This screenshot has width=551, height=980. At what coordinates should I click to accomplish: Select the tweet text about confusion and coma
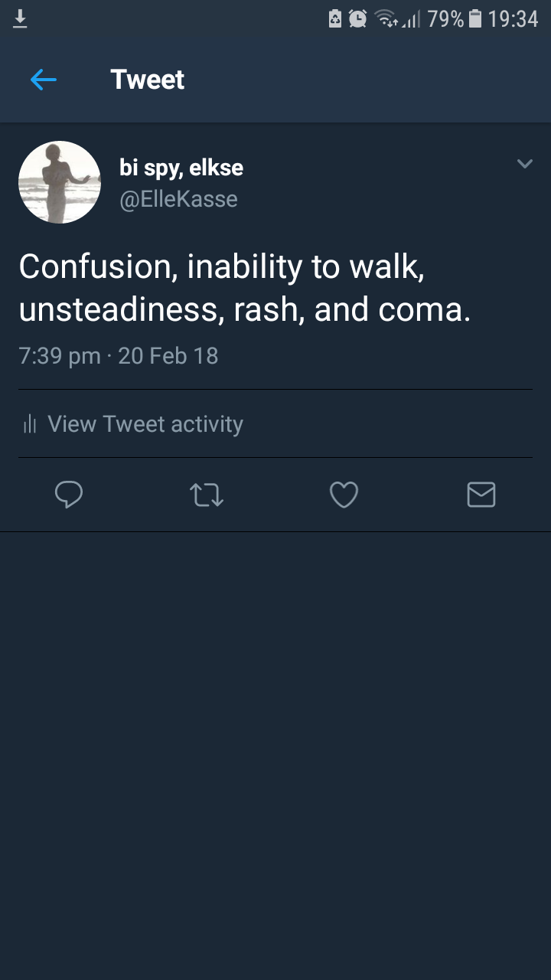[x=245, y=287]
